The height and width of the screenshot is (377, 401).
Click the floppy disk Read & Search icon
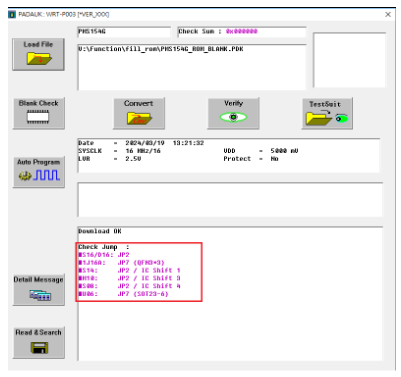pyautogui.click(x=39, y=348)
